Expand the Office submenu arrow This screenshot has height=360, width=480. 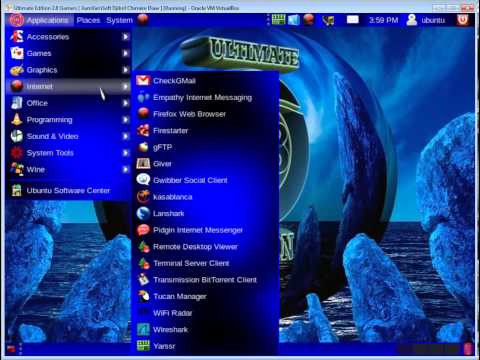125,103
